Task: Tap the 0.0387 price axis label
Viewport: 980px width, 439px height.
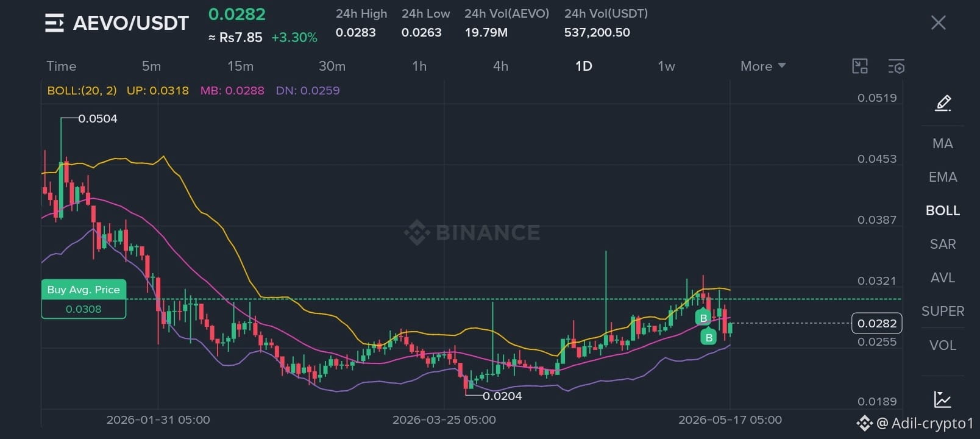Action: [877, 220]
